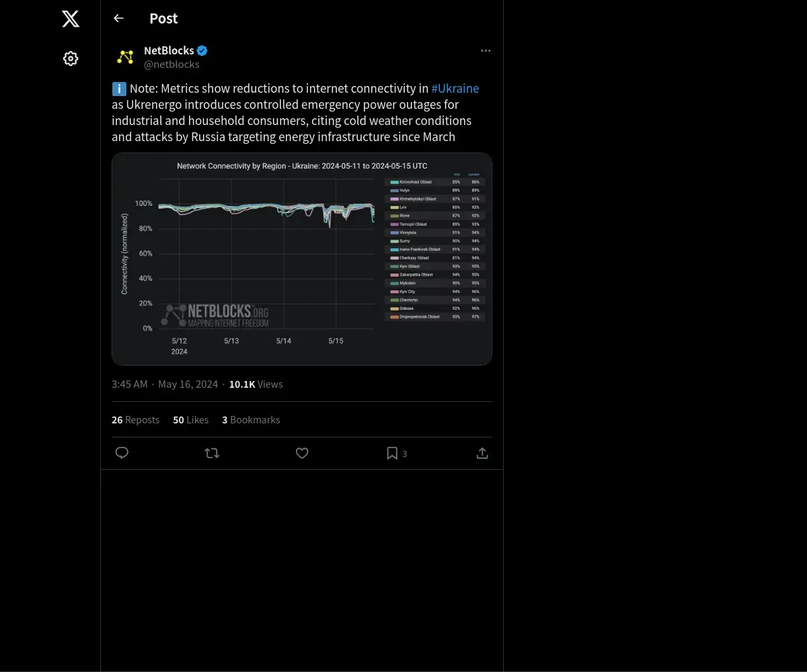Open the settings gear icon
807x672 pixels.
[71, 58]
